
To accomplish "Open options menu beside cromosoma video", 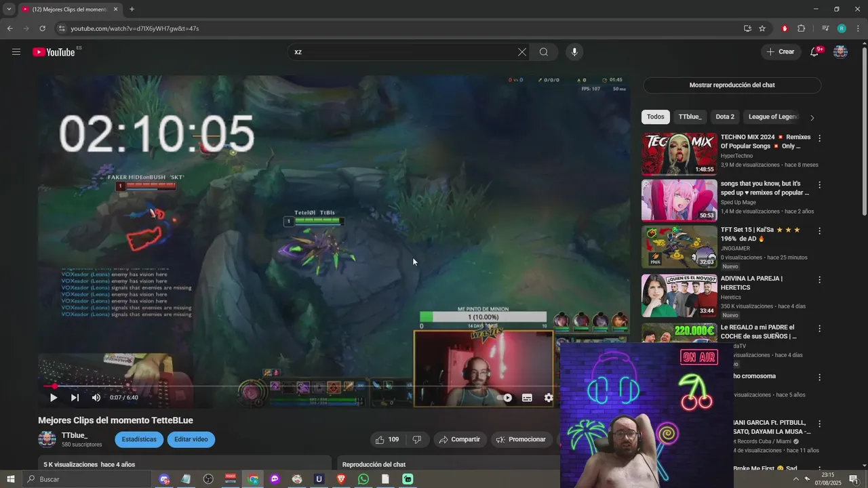I will (819, 377).
